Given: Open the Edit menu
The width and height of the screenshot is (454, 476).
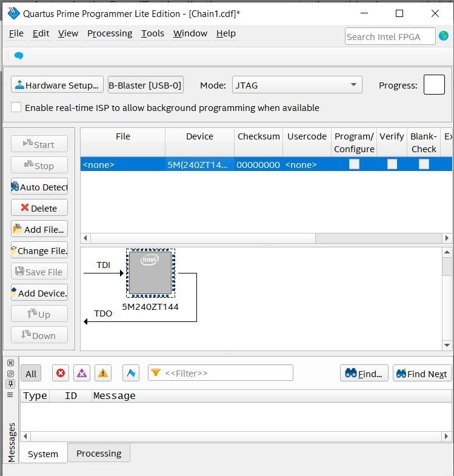Looking at the screenshot, I should coord(41,33).
